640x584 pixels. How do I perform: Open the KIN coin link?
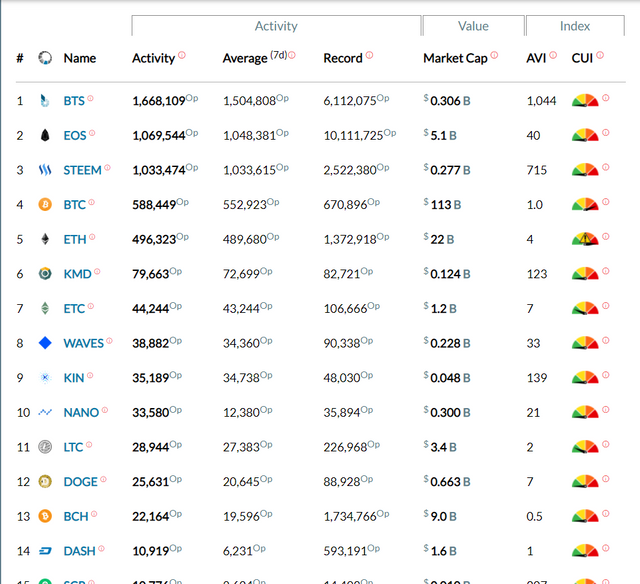pos(74,378)
